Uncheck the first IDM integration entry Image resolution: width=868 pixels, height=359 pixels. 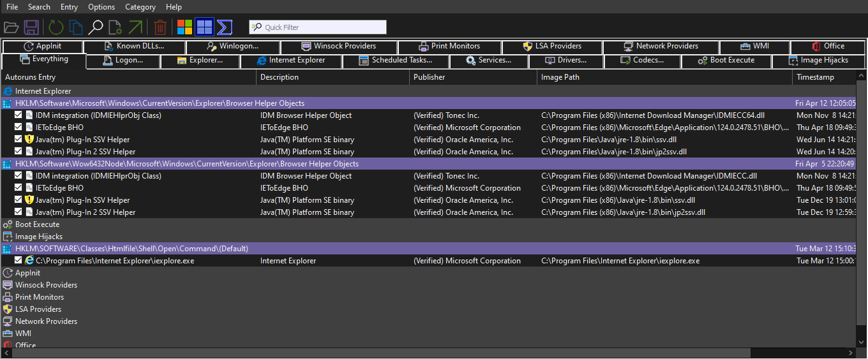click(19, 115)
